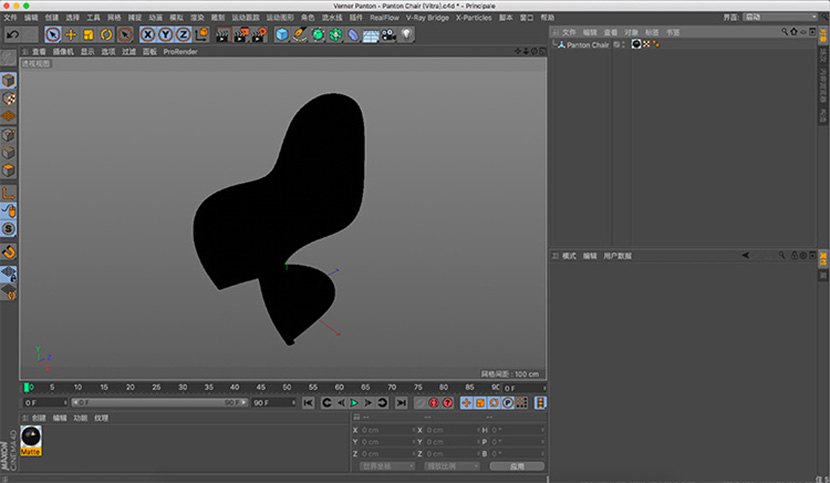Select the Rotate tool
The width and height of the screenshot is (830, 483).
[x=106, y=34]
